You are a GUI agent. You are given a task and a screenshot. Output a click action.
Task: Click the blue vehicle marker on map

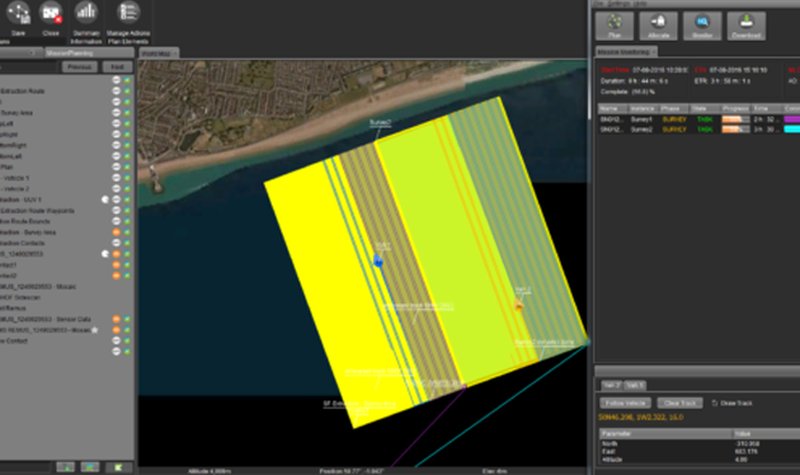click(x=378, y=261)
